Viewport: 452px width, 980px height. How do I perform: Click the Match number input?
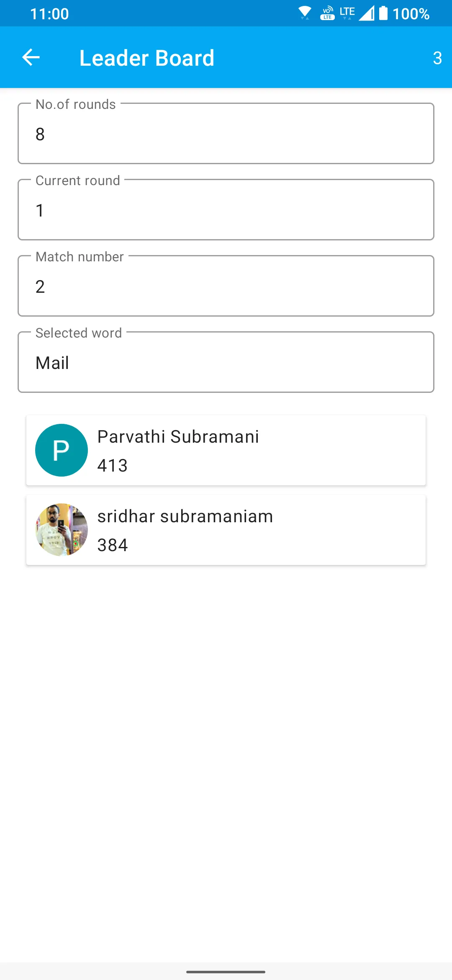click(x=226, y=286)
